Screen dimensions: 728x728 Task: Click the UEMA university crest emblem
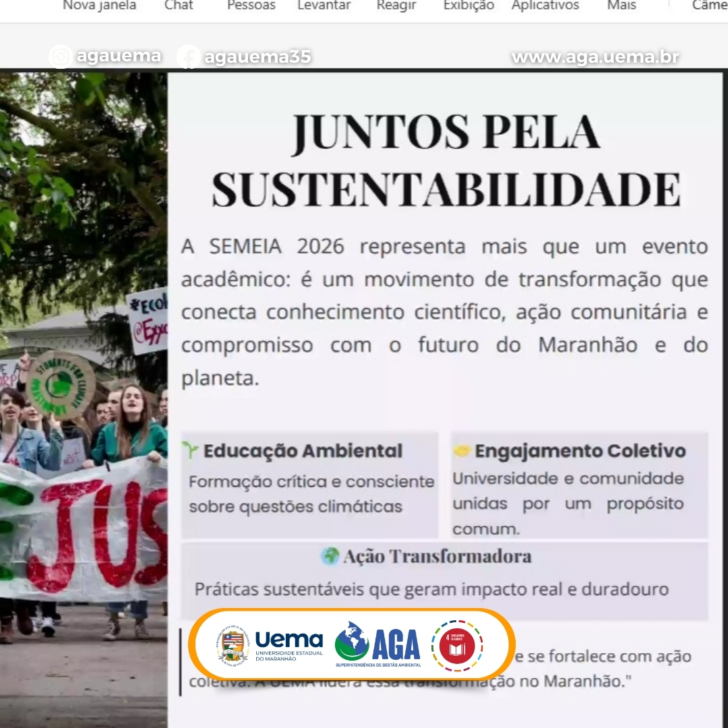point(233,645)
